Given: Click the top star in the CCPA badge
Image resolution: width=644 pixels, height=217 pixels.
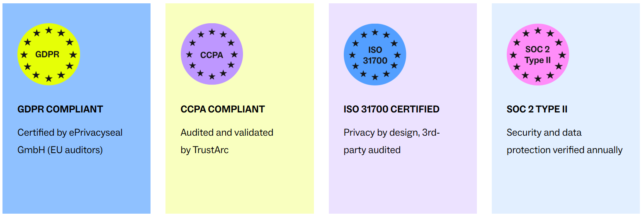Looking at the screenshot, I should pyautogui.click(x=212, y=32).
